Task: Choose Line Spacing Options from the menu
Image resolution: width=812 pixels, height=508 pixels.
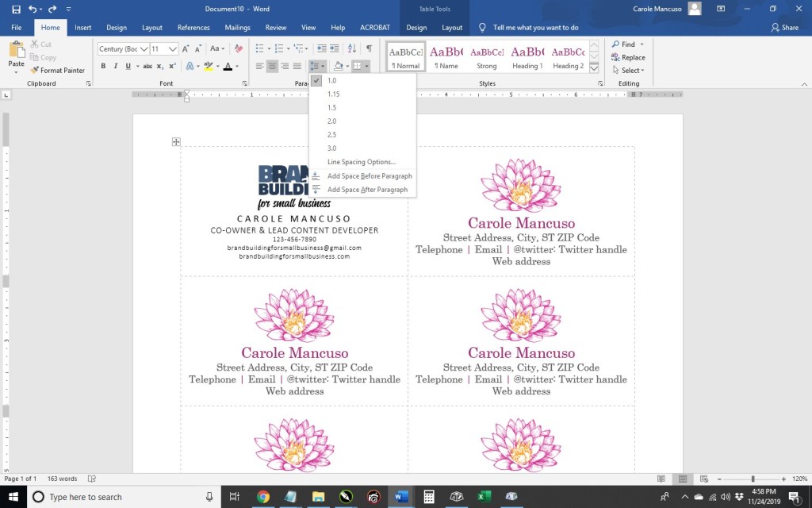Action: (361, 162)
